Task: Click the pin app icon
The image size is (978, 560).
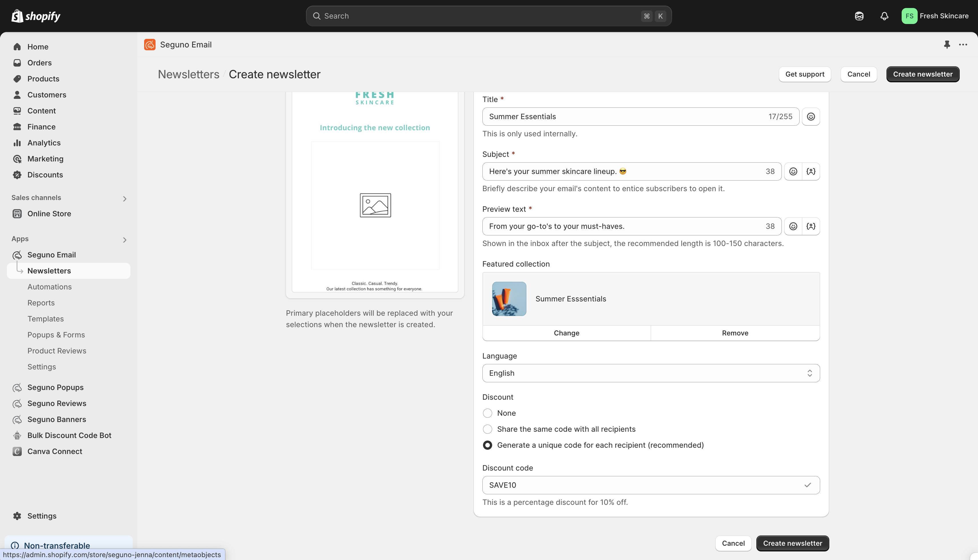Action: (947, 45)
